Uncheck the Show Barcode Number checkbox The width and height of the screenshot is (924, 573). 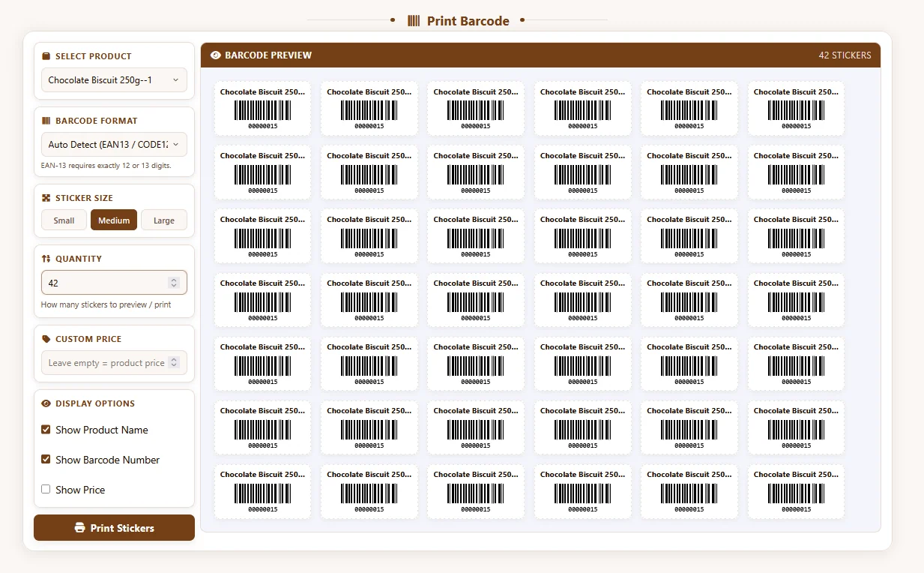point(46,459)
